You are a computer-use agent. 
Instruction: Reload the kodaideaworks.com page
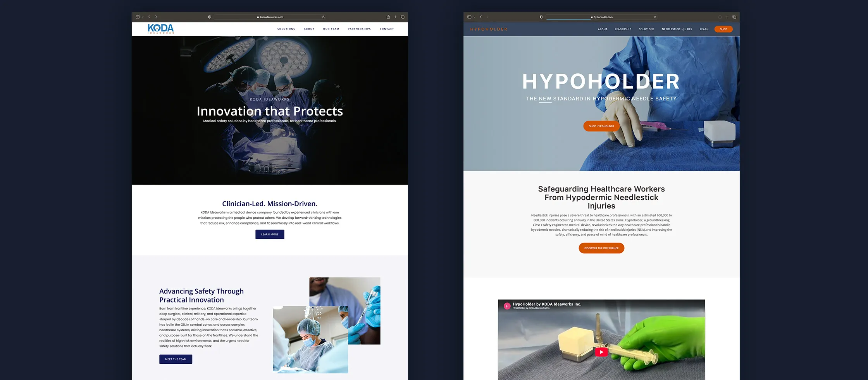tap(323, 17)
